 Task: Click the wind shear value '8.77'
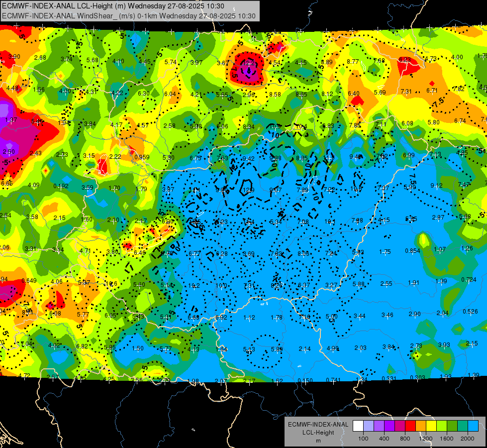coord(353,62)
